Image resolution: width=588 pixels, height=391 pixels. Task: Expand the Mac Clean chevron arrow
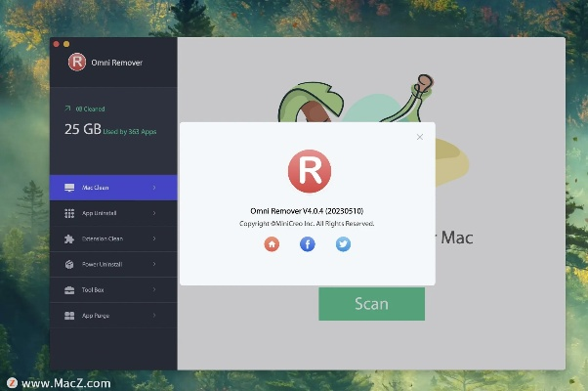click(x=154, y=187)
